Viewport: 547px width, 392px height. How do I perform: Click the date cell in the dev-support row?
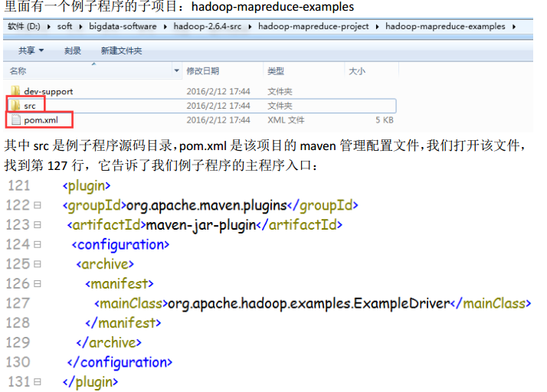[x=218, y=91]
